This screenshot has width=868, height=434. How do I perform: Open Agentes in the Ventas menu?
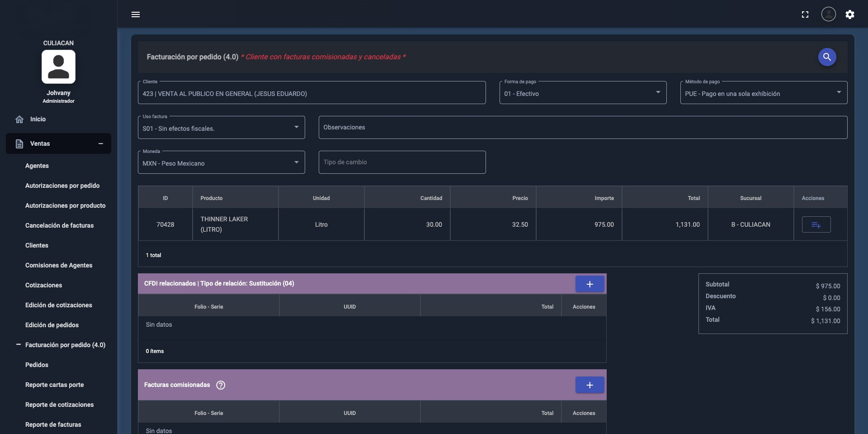[37, 166]
